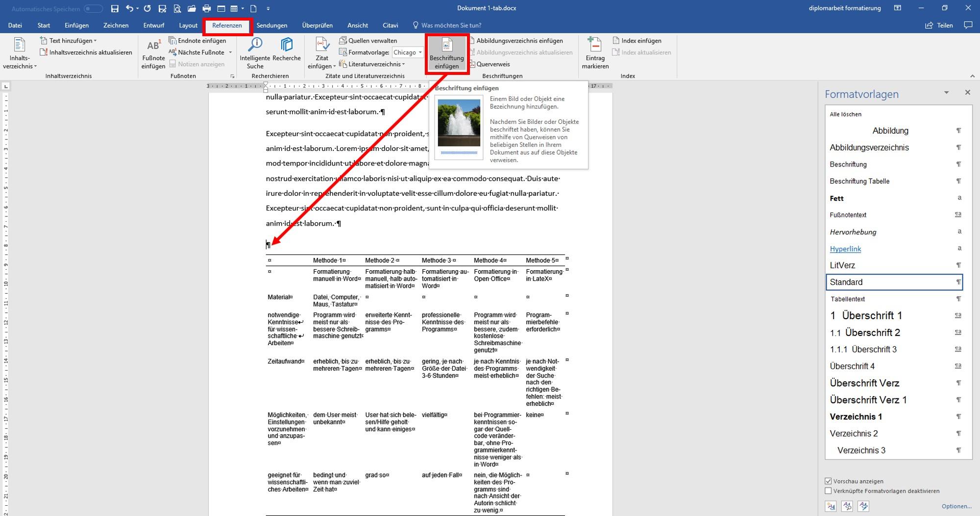Click the open folder icon in quick access

pyautogui.click(x=192, y=8)
